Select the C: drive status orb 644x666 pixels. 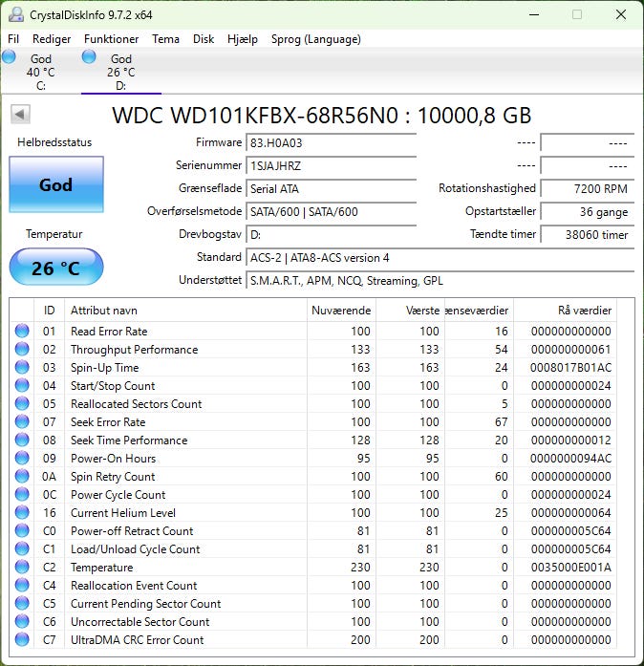(10, 57)
